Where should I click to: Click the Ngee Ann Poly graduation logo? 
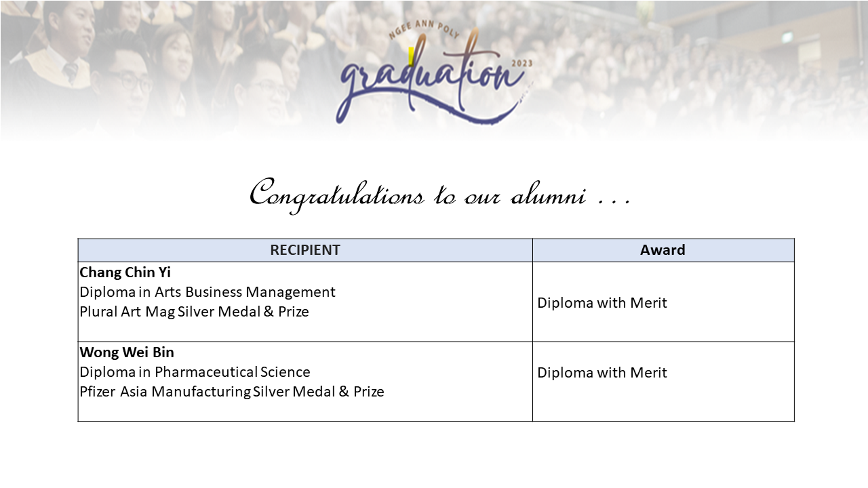[434, 76]
